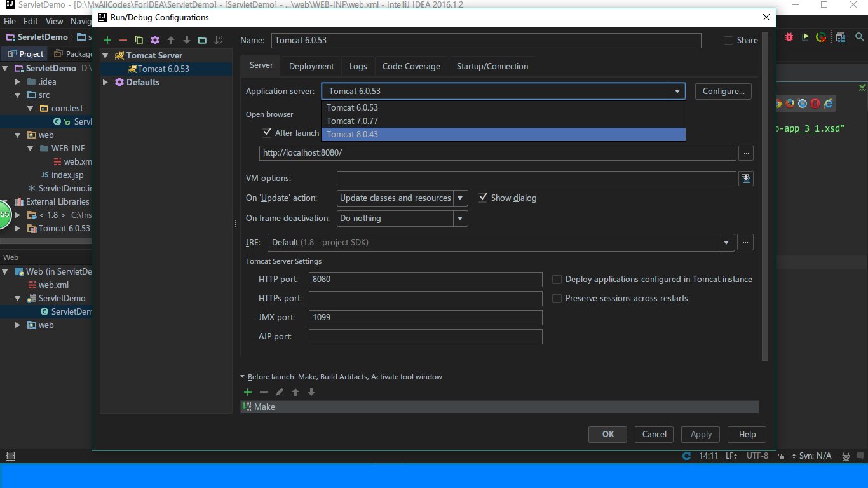Enable Preserve sessions across restarts
The image size is (868, 488).
click(557, 298)
